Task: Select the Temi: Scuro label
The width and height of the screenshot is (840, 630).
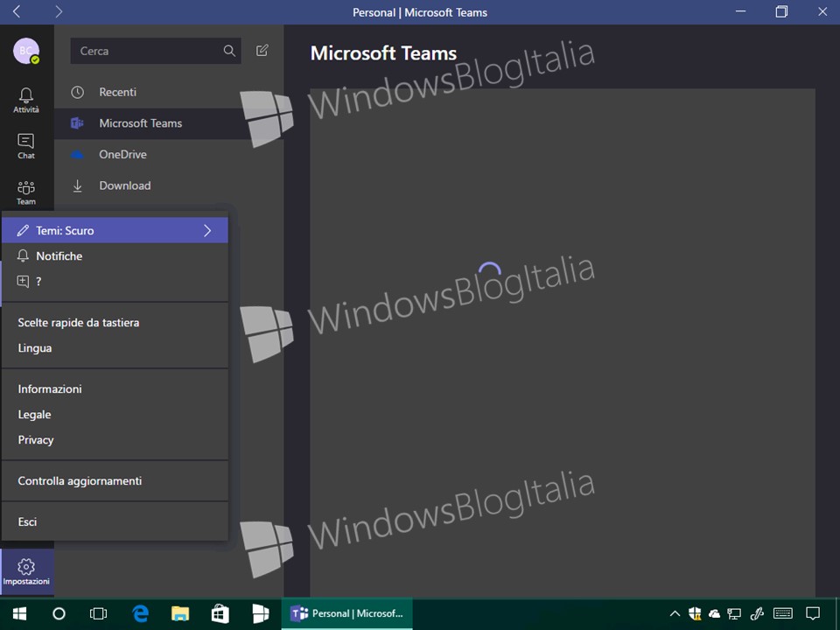Action: click(65, 231)
